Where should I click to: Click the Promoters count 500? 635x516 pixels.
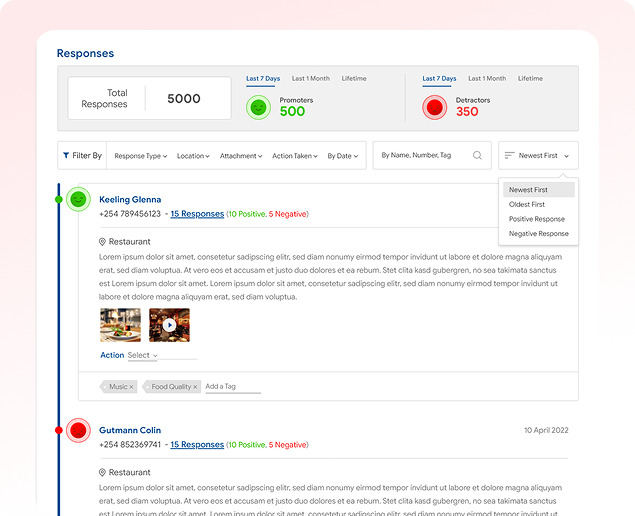pos(292,111)
